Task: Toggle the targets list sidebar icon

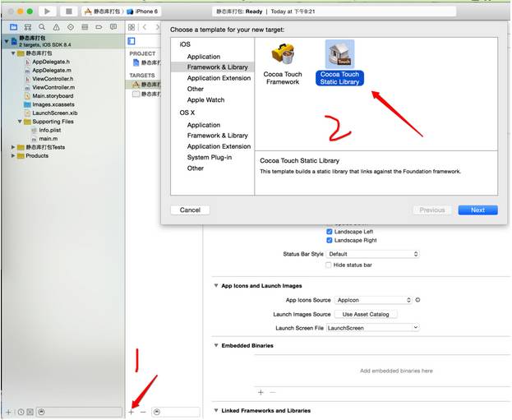Action: pos(131,41)
